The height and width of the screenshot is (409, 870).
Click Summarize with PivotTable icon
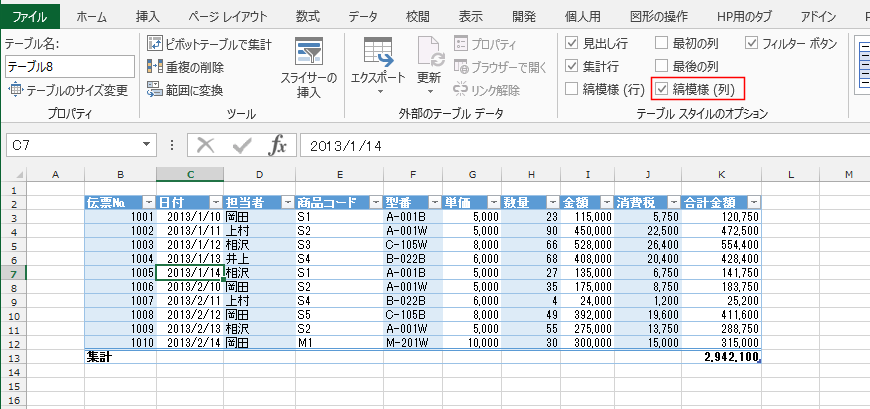(x=155, y=43)
